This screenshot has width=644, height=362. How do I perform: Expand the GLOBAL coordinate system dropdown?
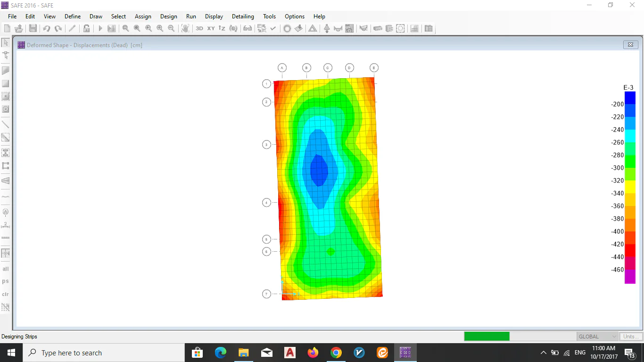click(x=613, y=337)
